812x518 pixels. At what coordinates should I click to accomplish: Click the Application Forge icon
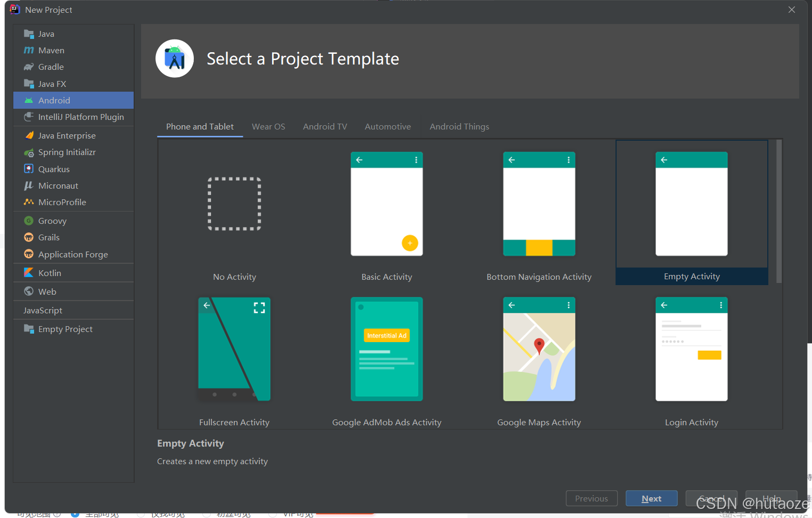coord(29,254)
